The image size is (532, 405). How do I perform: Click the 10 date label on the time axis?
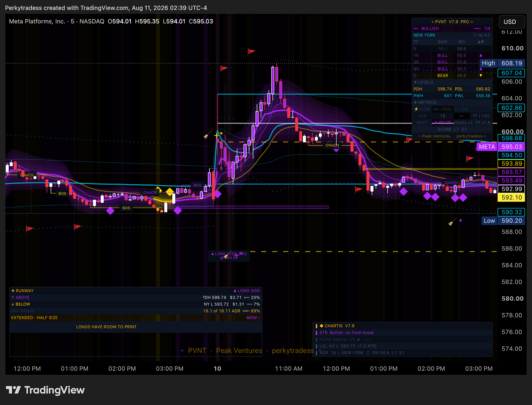(217, 368)
